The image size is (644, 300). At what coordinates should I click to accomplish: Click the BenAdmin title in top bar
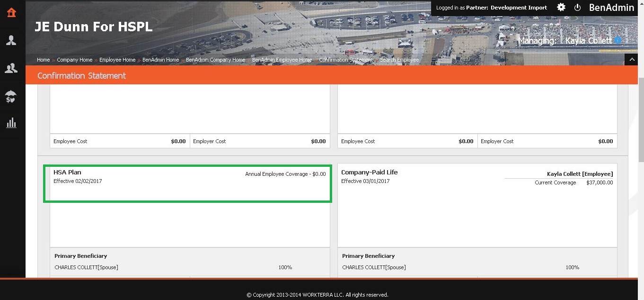coord(611,8)
